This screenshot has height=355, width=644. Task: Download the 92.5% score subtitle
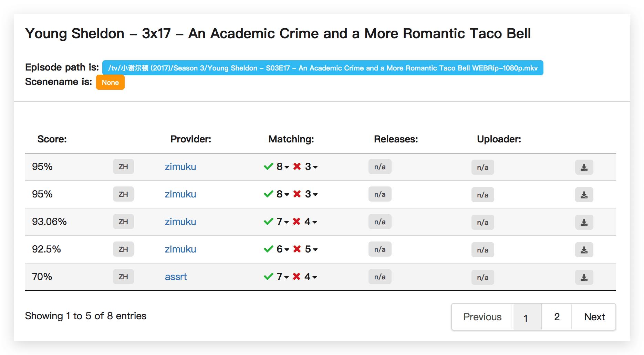click(x=584, y=250)
